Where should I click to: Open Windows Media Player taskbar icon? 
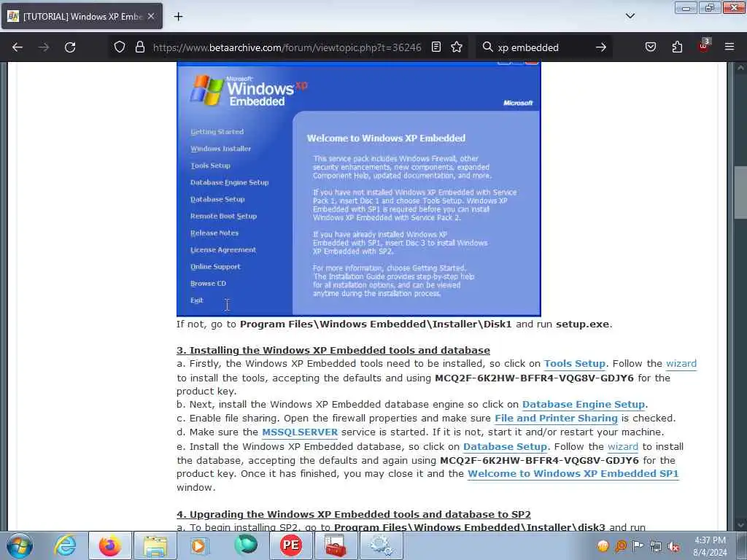point(198,545)
